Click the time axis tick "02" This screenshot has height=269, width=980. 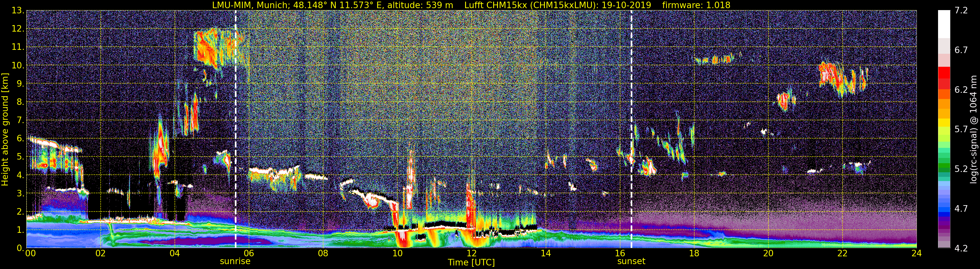click(x=101, y=253)
